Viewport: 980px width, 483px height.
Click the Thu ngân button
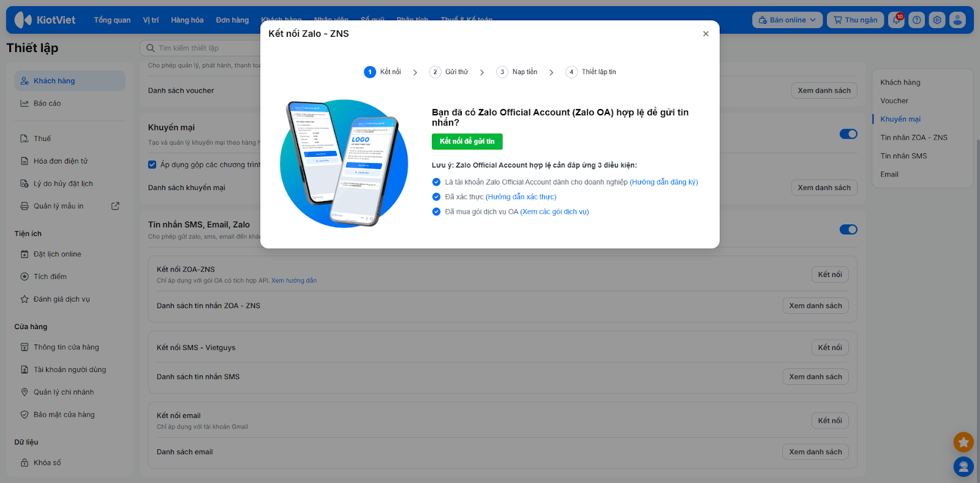(x=856, y=20)
